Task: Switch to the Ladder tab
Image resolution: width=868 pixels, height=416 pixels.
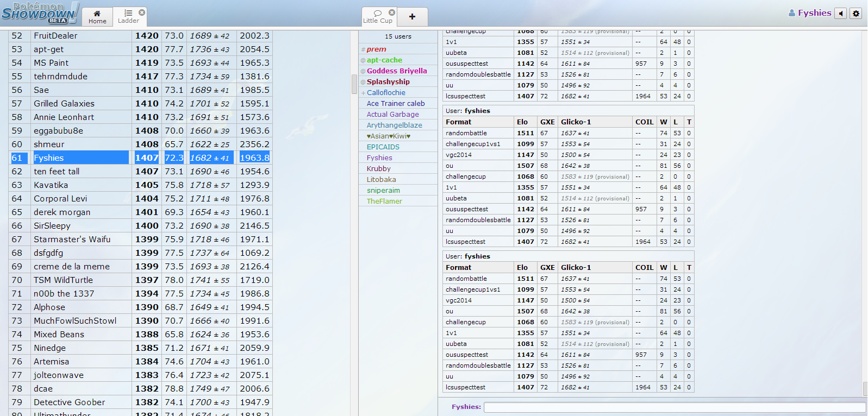Action: pyautogui.click(x=128, y=17)
